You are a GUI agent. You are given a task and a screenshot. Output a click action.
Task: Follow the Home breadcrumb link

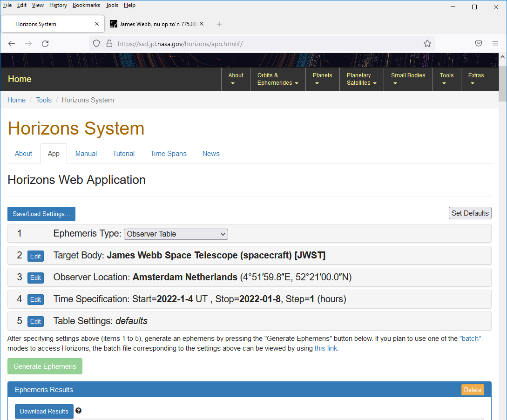[16, 100]
